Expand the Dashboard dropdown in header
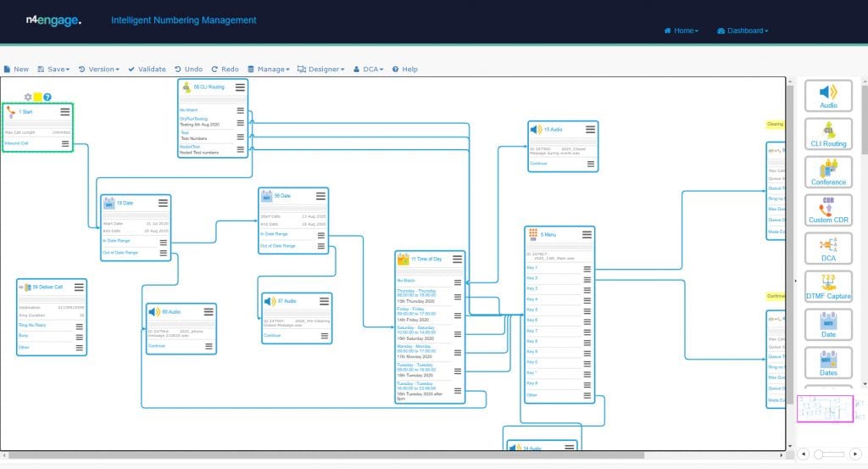Image resolution: width=868 pixels, height=469 pixels. (x=743, y=31)
